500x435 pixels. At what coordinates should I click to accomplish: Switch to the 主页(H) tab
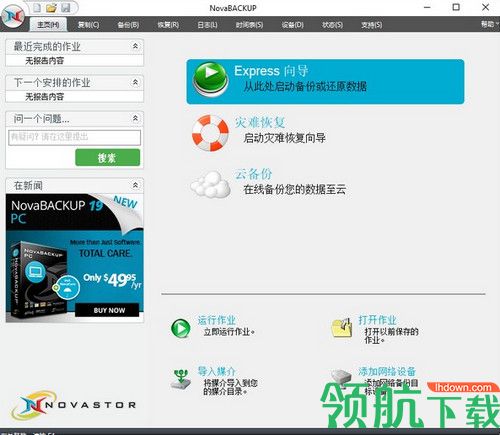point(48,25)
